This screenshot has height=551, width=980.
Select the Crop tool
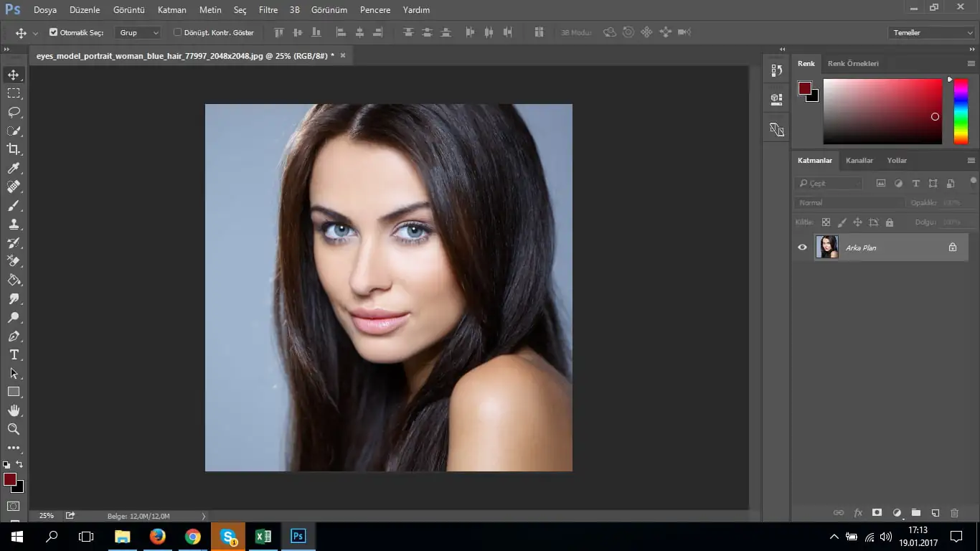14,149
